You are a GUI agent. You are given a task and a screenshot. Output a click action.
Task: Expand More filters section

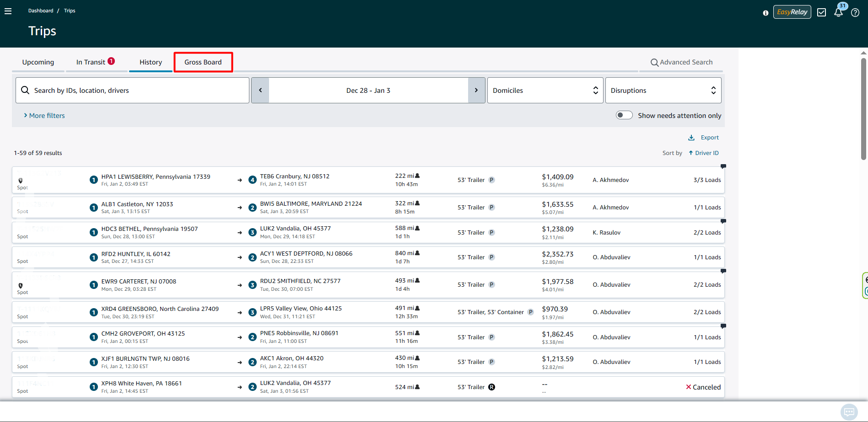[44, 116]
